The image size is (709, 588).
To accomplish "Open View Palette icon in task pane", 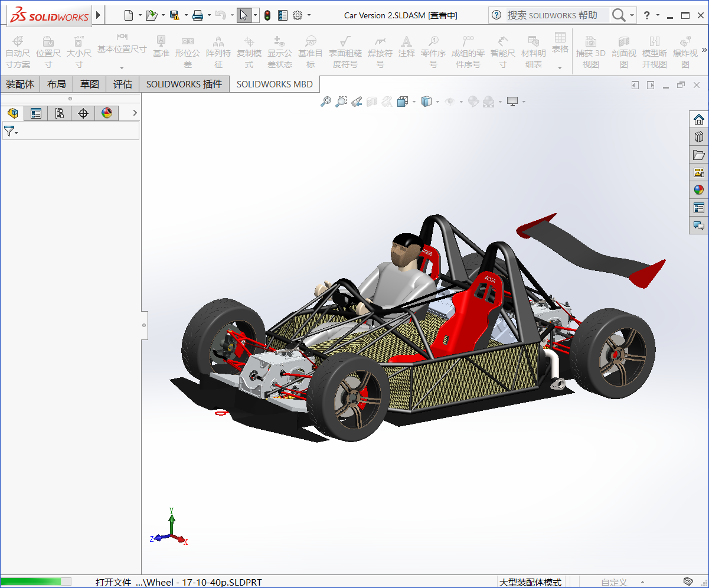I will pos(699,172).
